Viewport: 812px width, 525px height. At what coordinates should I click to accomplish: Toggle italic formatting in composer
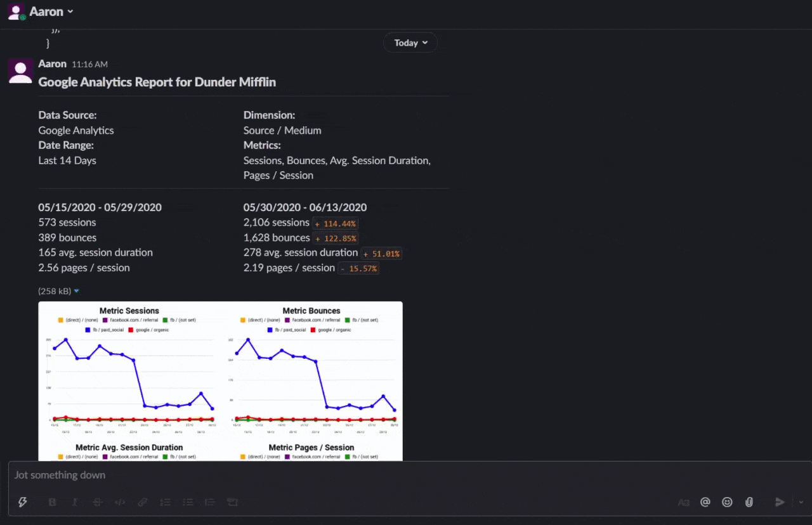75,502
